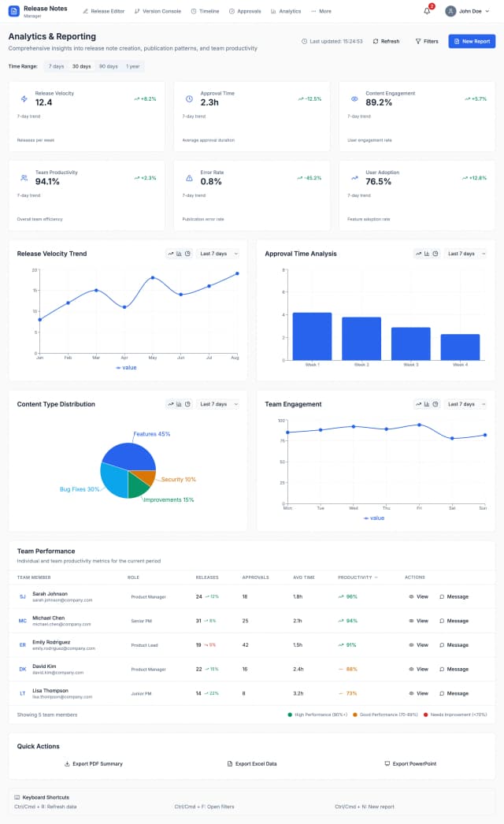The width and height of the screenshot is (504, 824).
Task: Expand Team Engagement Last 7 days dropdown
Action: (465, 404)
